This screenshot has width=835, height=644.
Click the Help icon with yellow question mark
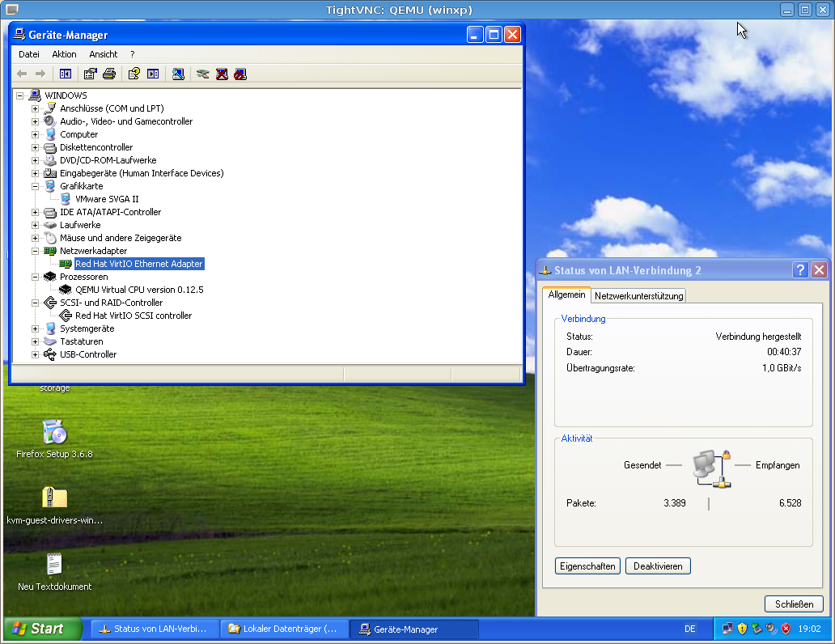[x=134, y=74]
